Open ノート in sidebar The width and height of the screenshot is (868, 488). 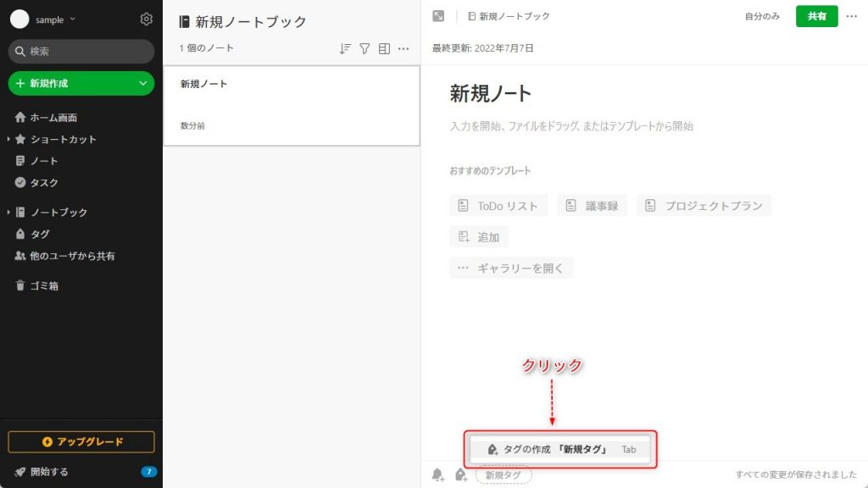[36, 160]
